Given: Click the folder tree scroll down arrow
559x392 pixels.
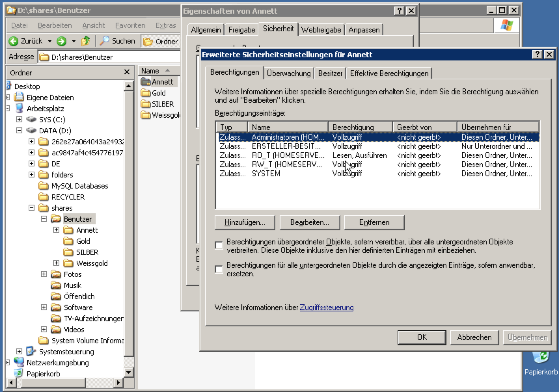Looking at the screenshot, I should 129,372.
